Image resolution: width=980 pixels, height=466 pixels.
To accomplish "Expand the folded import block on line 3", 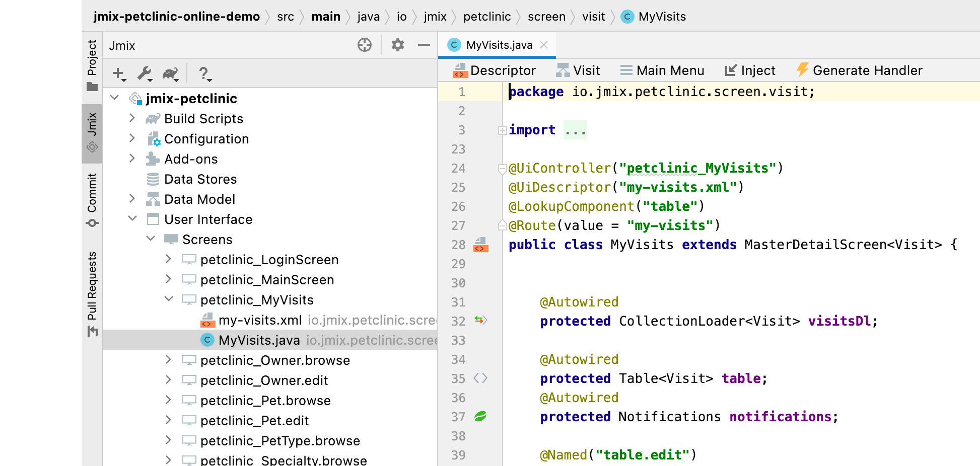I will tap(502, 130).
